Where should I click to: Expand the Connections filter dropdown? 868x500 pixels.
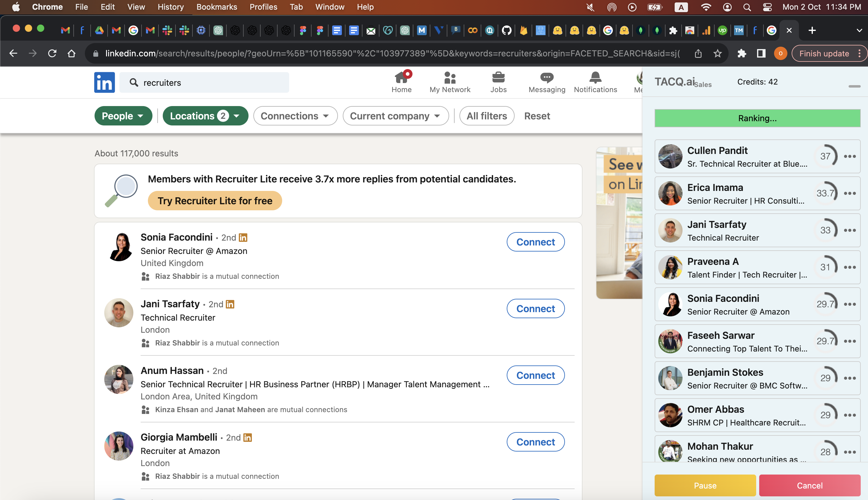pyautogui.click(x=295, y=116)
